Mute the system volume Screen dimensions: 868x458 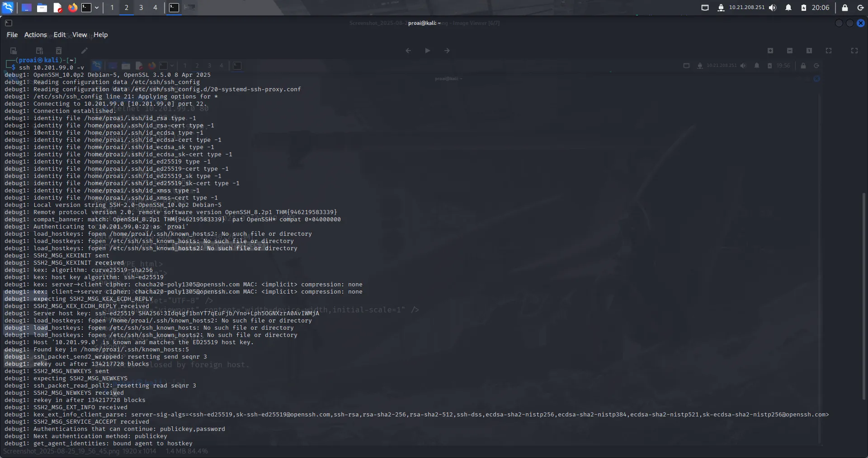click(x=773, y=8)
